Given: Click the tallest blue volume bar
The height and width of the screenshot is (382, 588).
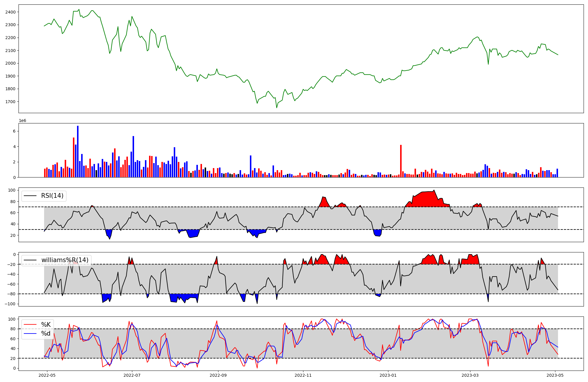Looking at the screenshot, I should pyautogui.click(x=78, y=152).
